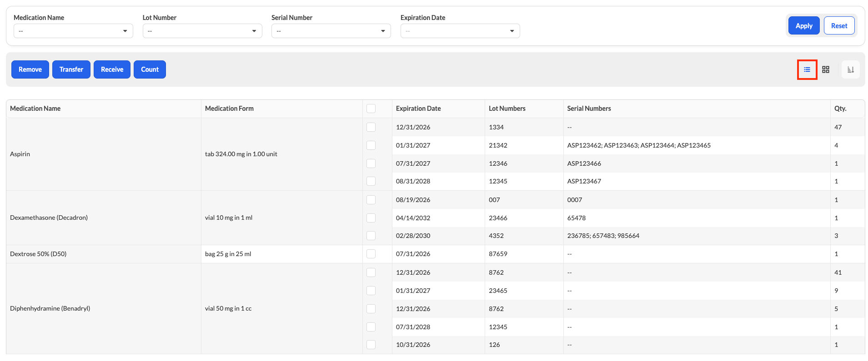Open the Expiration Date filter dropdown

tap(460, 31)
